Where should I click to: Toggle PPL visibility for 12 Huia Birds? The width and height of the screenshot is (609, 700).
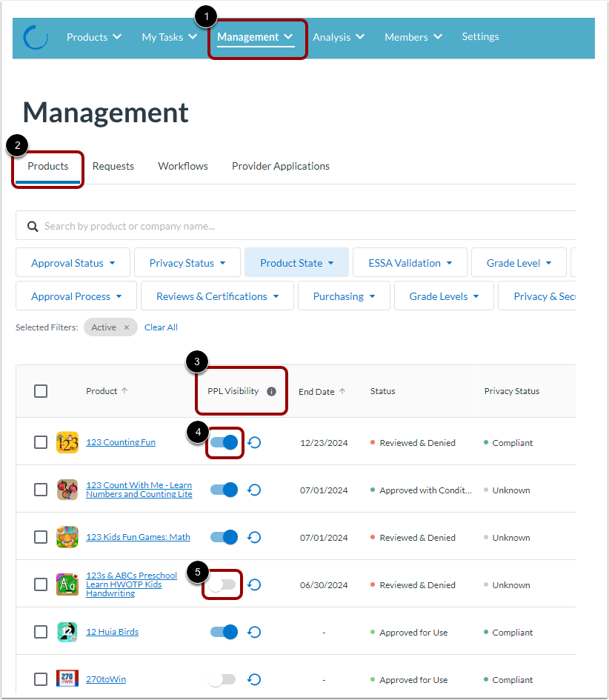(224, 632)
